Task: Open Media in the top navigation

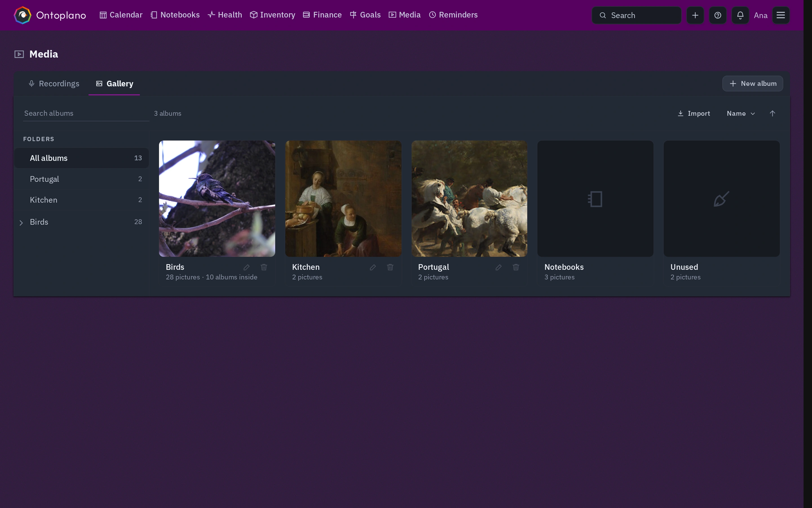Action: (404, 15)
